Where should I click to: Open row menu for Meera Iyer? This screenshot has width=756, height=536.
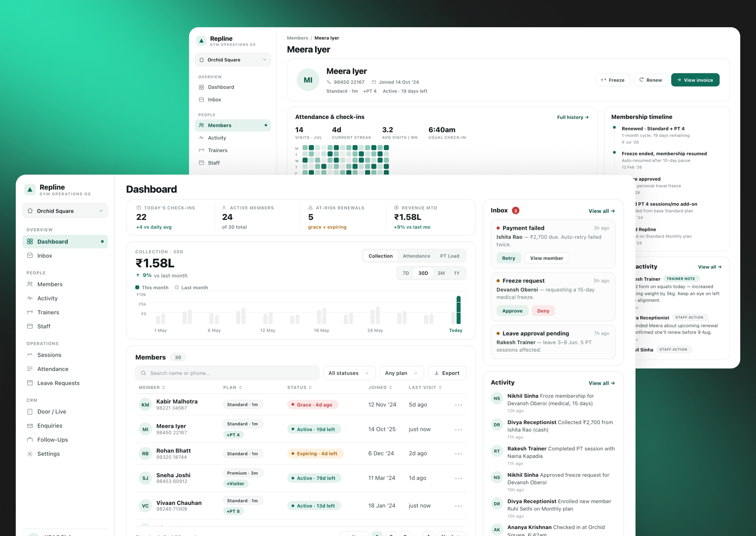tap(458, 429)
